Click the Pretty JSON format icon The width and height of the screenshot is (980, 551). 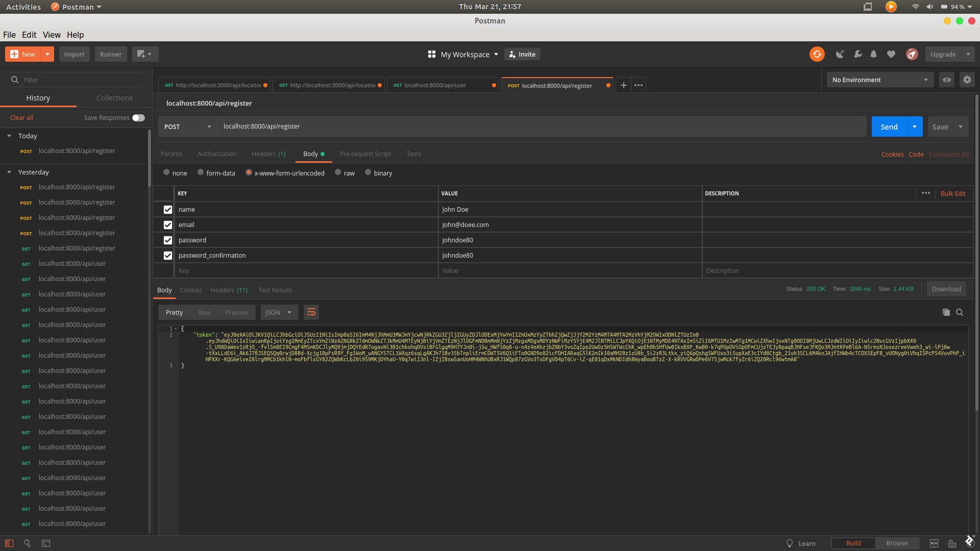[x=312, y=312]
